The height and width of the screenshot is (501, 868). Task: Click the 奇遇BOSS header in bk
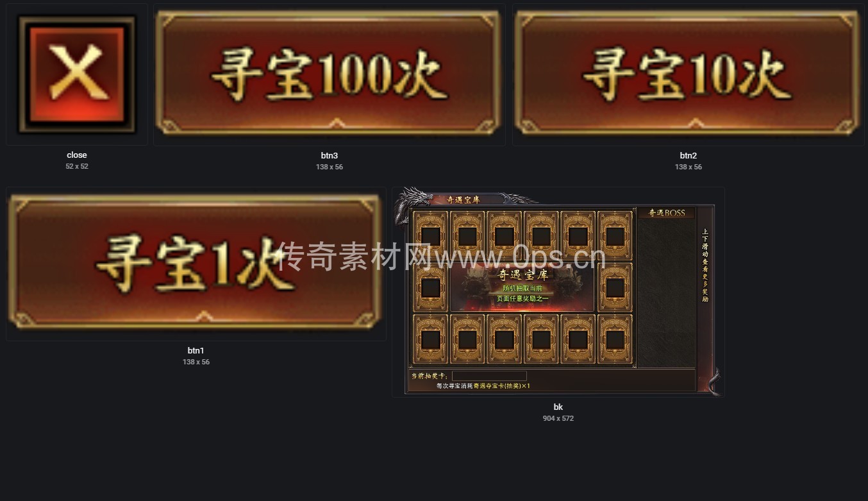(667, 212)
